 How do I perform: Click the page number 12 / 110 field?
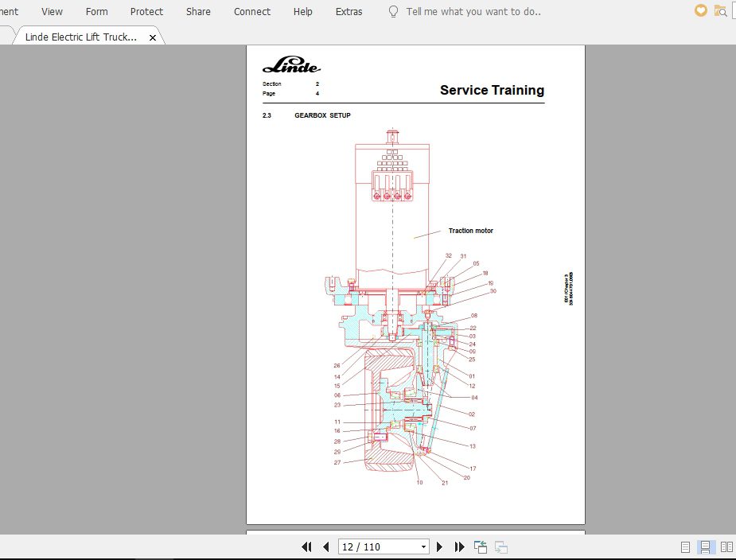[x=378, y=547]
